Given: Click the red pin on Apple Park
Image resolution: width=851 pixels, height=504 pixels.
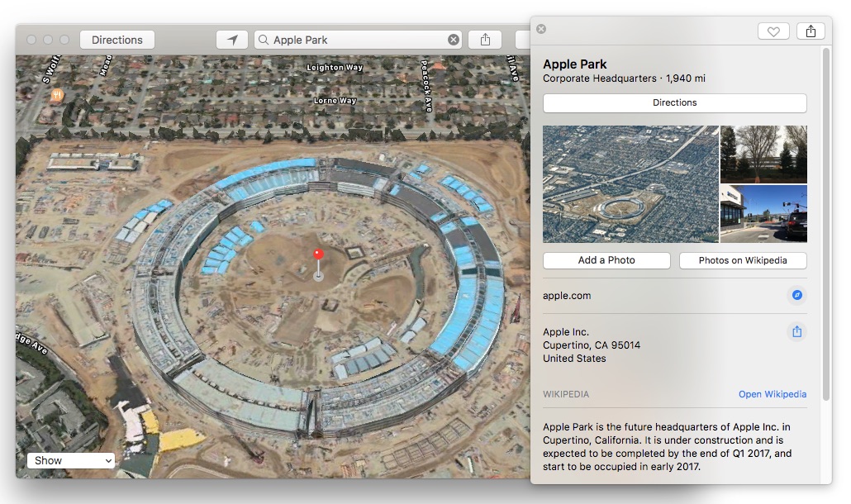Looking at the screenshot, I should (x=318, y=256).
